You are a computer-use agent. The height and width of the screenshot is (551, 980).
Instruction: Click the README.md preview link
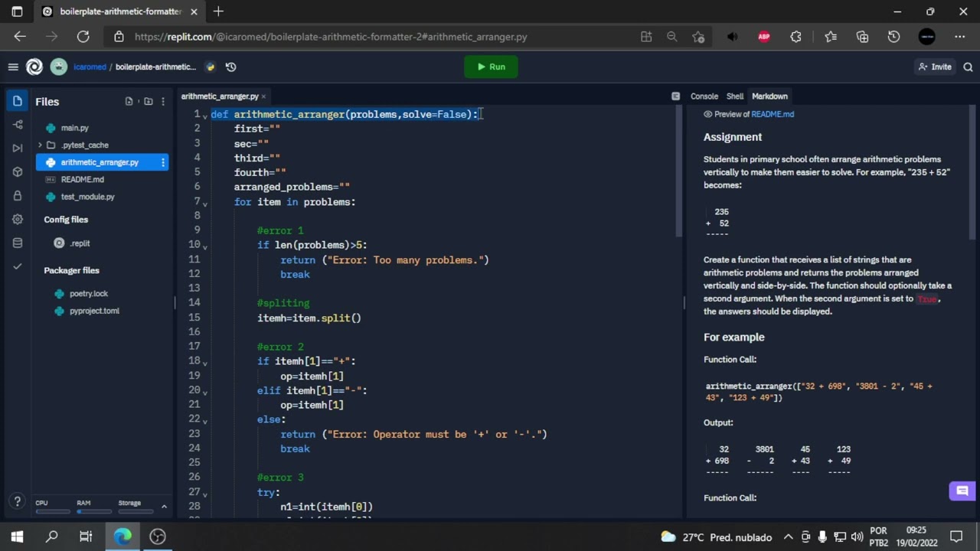pos(773,114)
